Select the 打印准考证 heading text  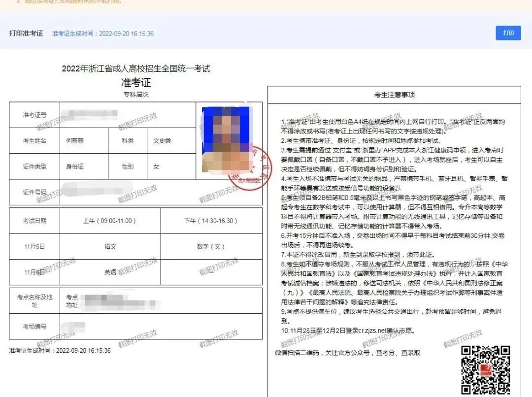click(26, 33)
